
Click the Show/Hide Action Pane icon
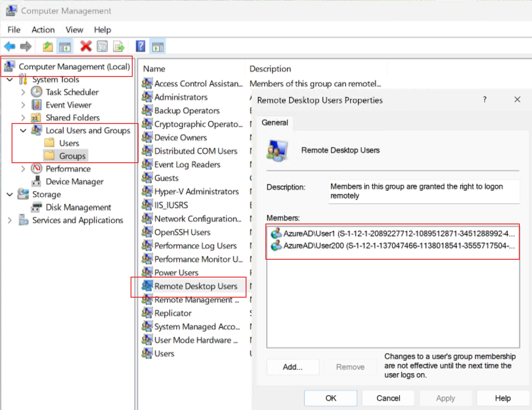point(158,46)
